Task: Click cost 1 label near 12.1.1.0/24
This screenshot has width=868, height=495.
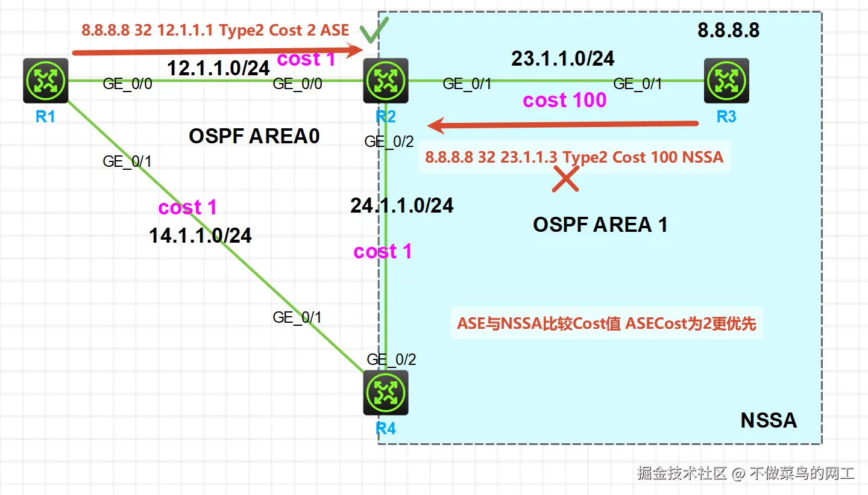Action: click(306, 59)
